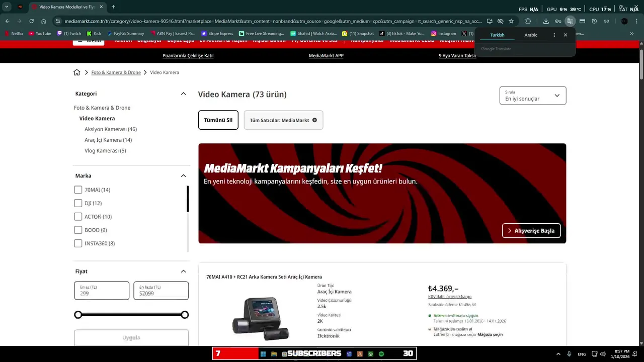Open the YouTube bookmark
The height and width of the screenshot is (362, 644).
click(x=40, y=34)
